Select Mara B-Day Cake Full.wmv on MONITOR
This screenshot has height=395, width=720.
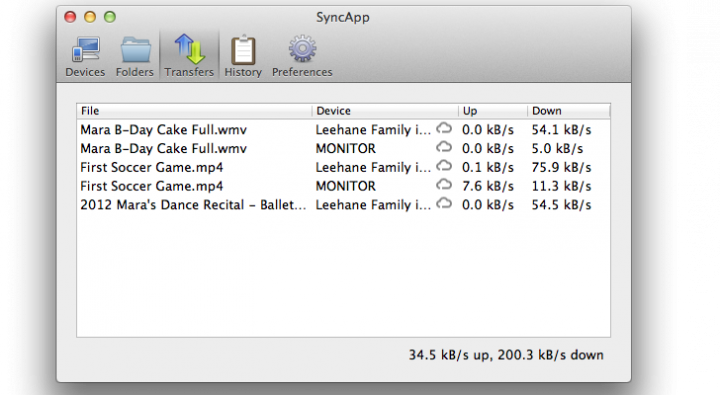(163, 149)
